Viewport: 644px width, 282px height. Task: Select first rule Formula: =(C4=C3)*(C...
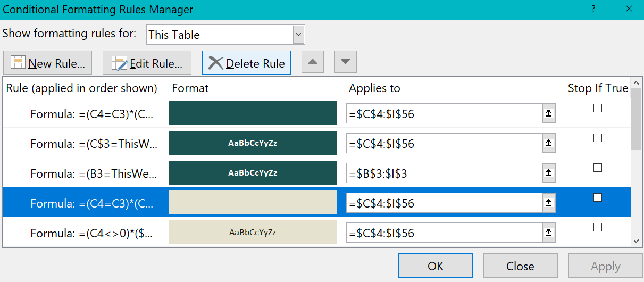click(92, 114)
